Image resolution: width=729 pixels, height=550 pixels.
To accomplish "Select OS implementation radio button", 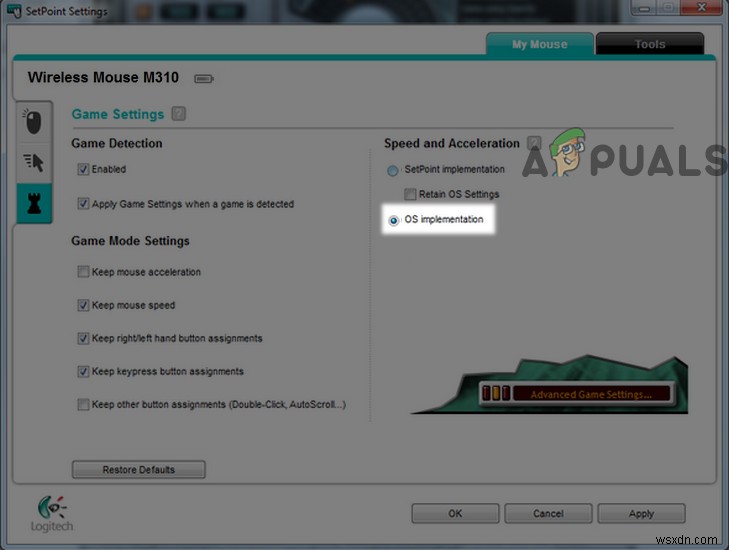I will 393,220.
